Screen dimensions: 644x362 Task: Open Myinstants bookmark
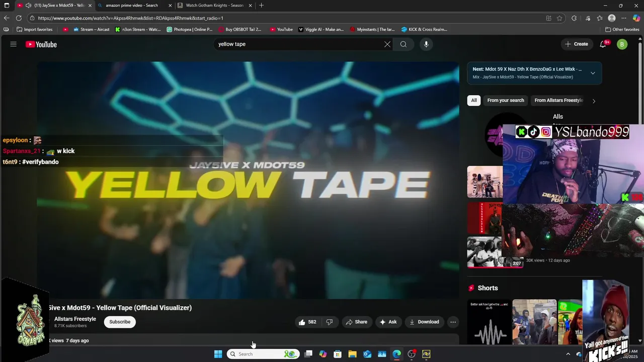point(372,29)
